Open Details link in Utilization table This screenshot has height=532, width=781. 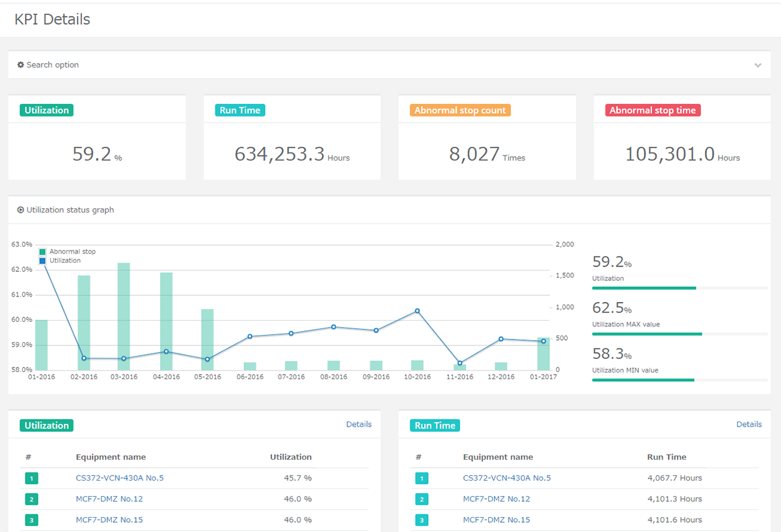coord(359,424)
